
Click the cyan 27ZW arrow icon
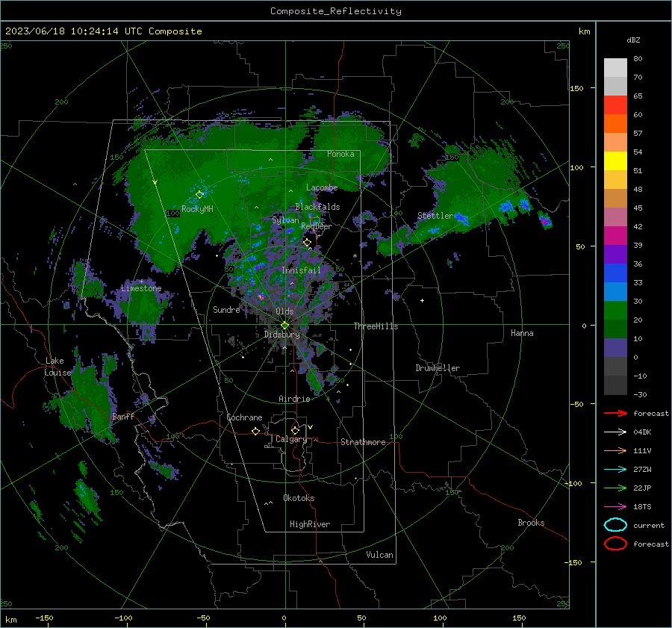click(615, 470)
